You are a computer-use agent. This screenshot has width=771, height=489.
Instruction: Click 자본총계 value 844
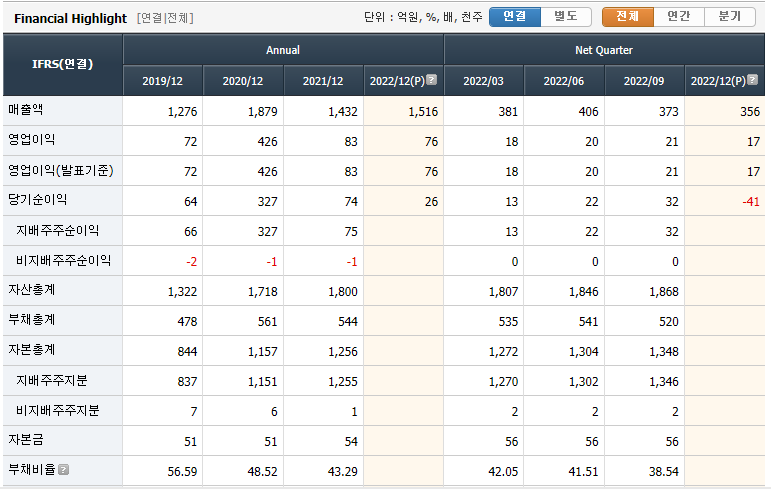187,352
